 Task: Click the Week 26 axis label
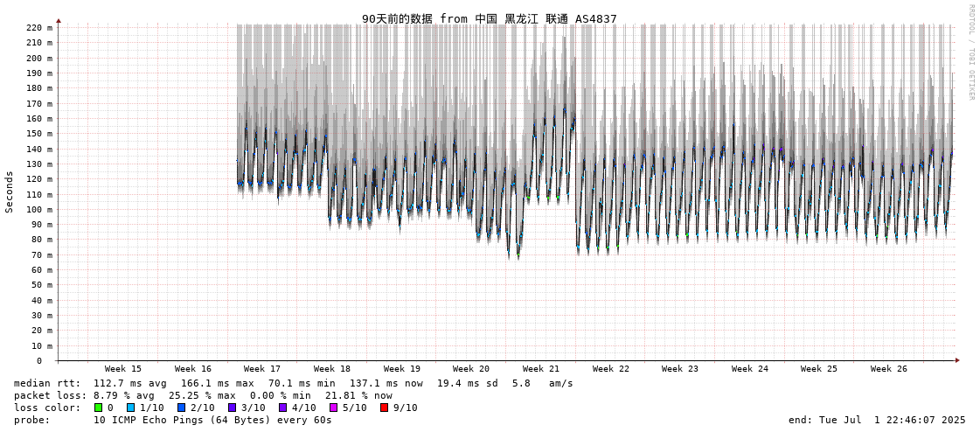point(889,369)
